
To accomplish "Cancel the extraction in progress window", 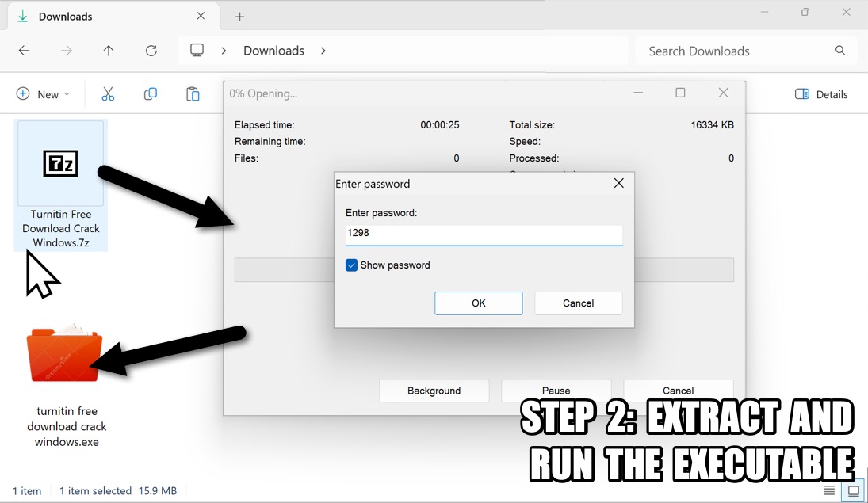I will (x=678, y=391).
